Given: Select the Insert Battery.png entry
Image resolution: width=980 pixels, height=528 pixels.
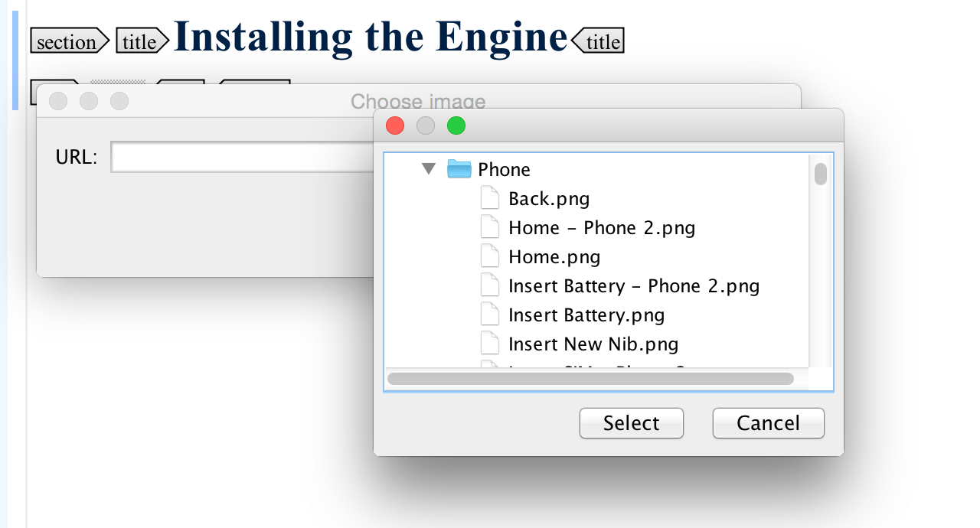Looking at the screenshot, I should 586,315.
